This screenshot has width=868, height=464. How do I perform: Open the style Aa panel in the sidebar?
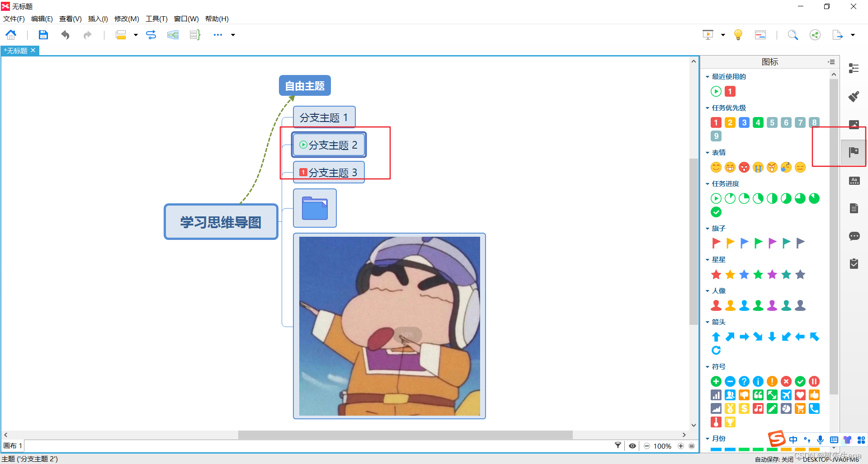pyautogui.click(x=854, y=180)
